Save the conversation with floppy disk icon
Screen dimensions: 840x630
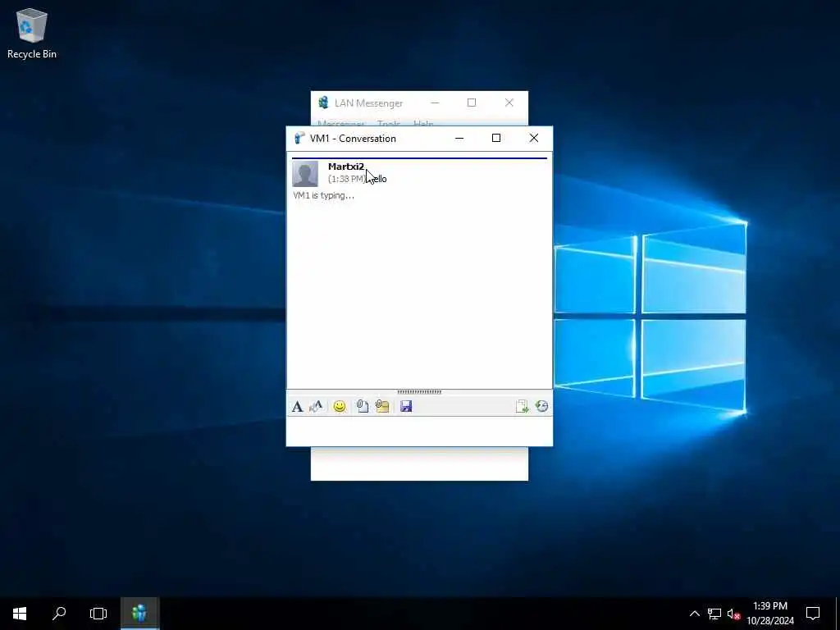coord(406,407)
